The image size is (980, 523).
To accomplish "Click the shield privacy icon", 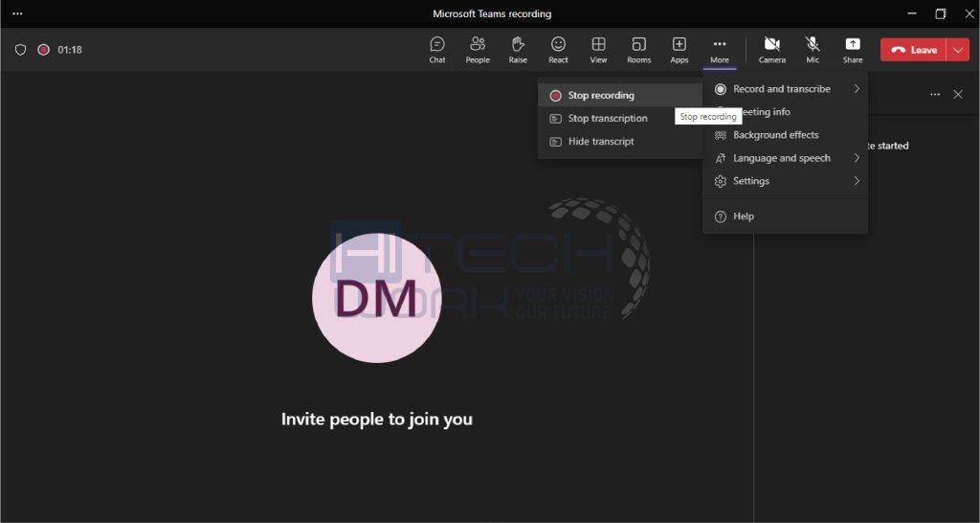I will (x=21, y=50).
